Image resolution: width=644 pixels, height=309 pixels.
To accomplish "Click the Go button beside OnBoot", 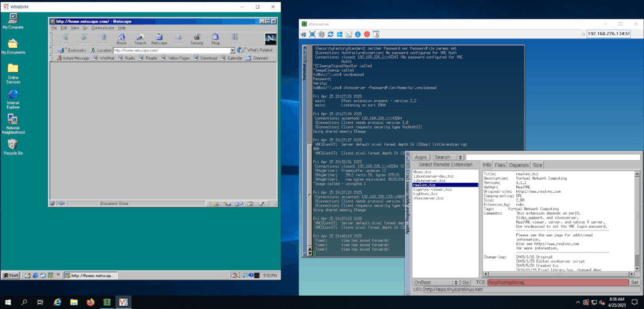I will 466,283.
